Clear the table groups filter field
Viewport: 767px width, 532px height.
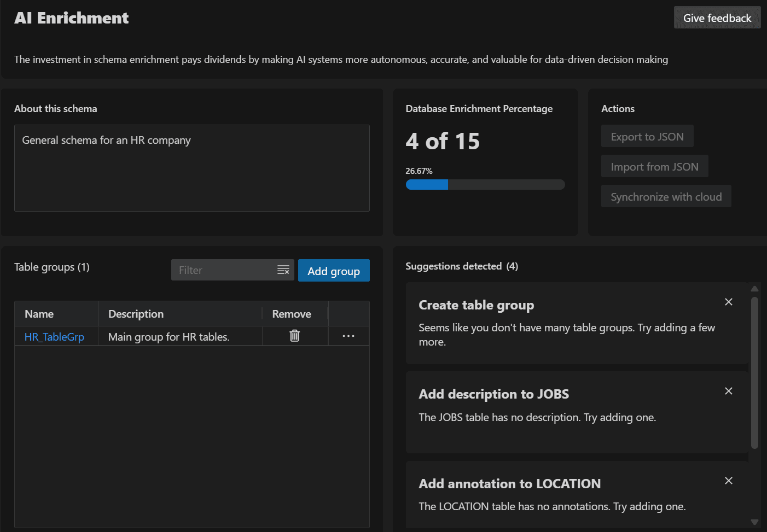click(283, 270)
